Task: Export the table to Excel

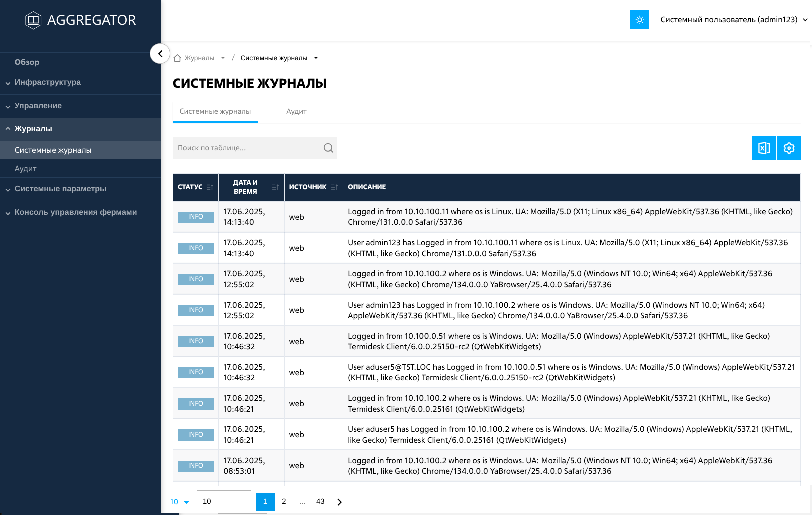Action: click(x=763, y=148)
